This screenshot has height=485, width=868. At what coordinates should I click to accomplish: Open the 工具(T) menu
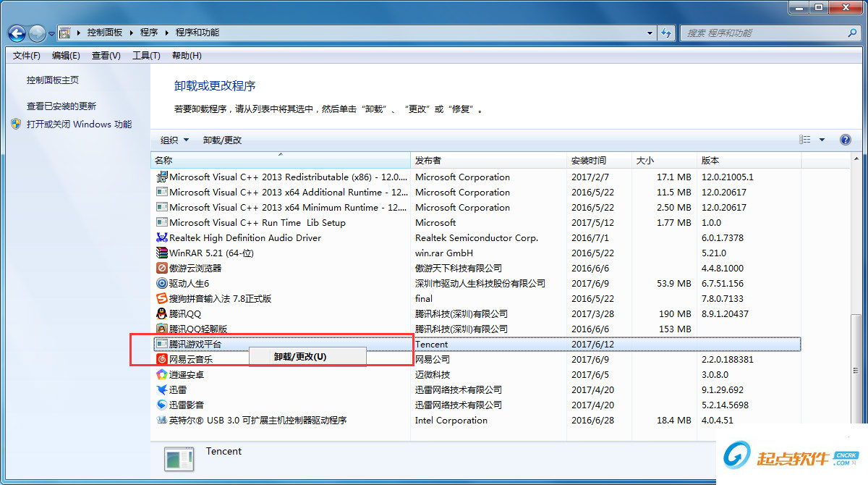pos(146,56)
